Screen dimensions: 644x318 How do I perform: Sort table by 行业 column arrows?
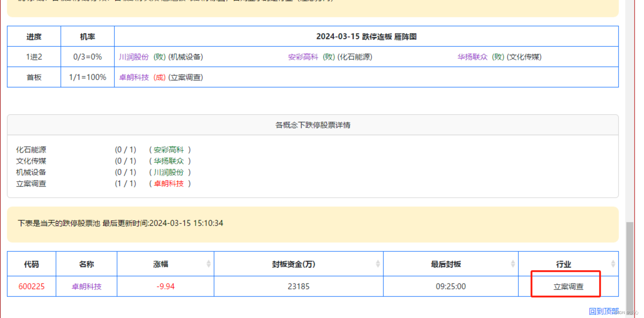613,264
